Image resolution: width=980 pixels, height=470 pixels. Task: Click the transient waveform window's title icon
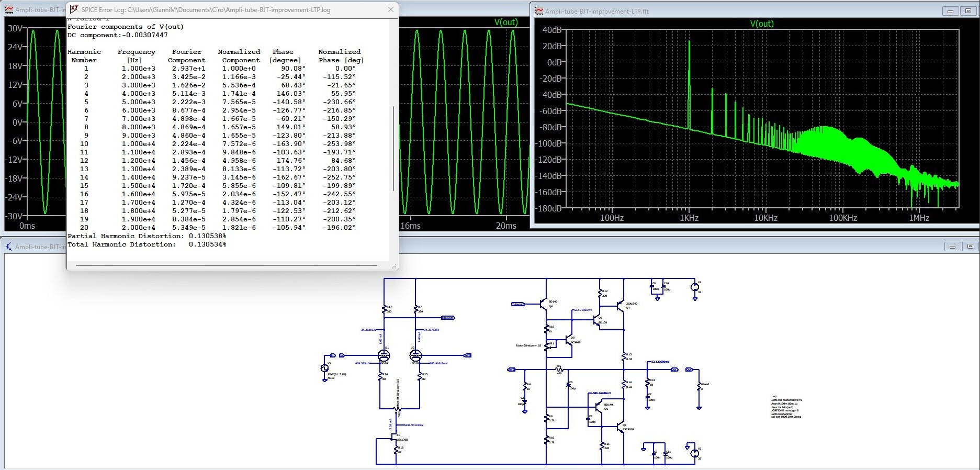9,10
